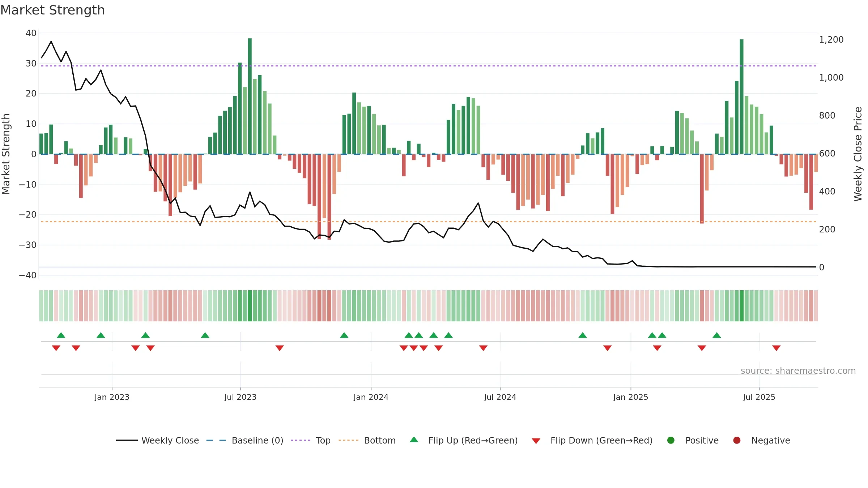
Task: Click the dark green heat strip cell near Jul 2025
Action: pos(742,306)
